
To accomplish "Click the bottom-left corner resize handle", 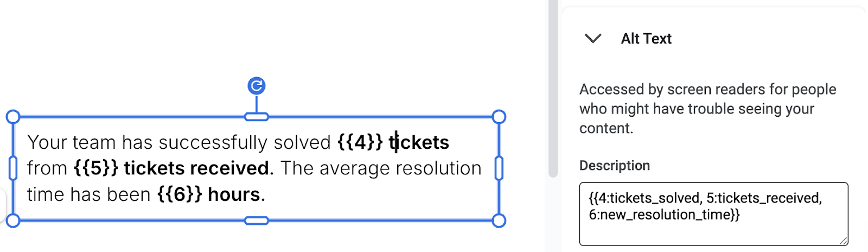I will point(13,220).
